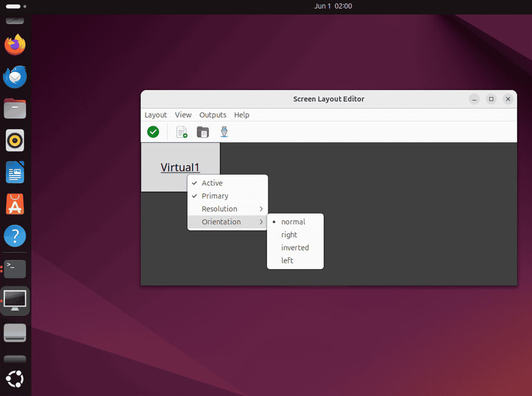Select right orientation

(x=295, y=234)
